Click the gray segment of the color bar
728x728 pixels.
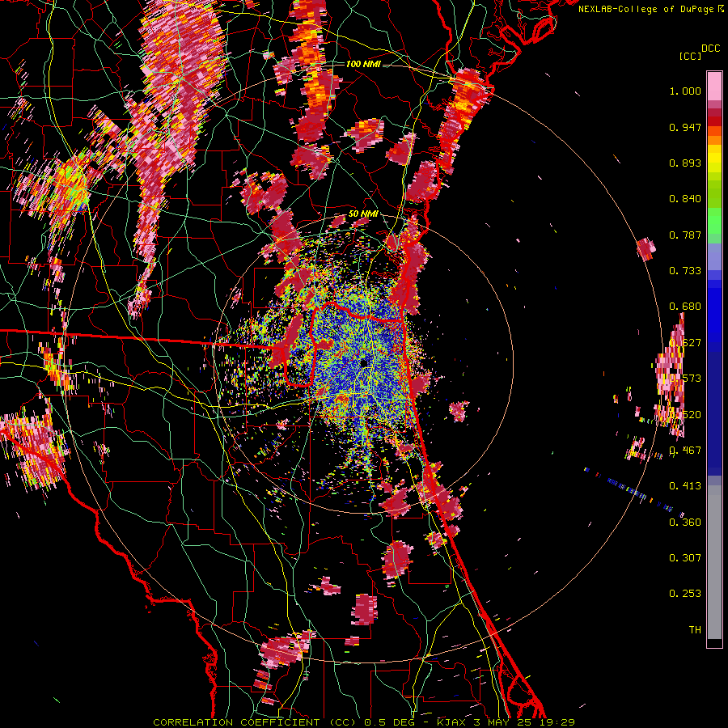pyautogui.click(x=714, y=562)
